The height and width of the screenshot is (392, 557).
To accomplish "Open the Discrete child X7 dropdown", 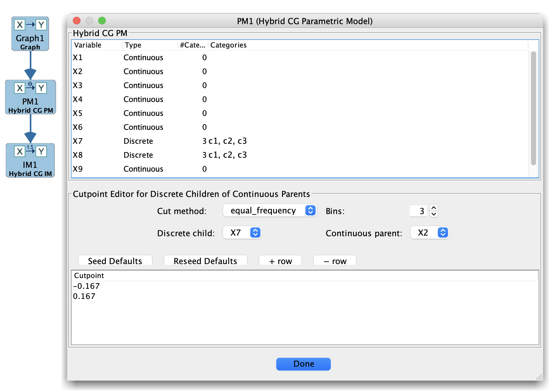I will 242,233.
